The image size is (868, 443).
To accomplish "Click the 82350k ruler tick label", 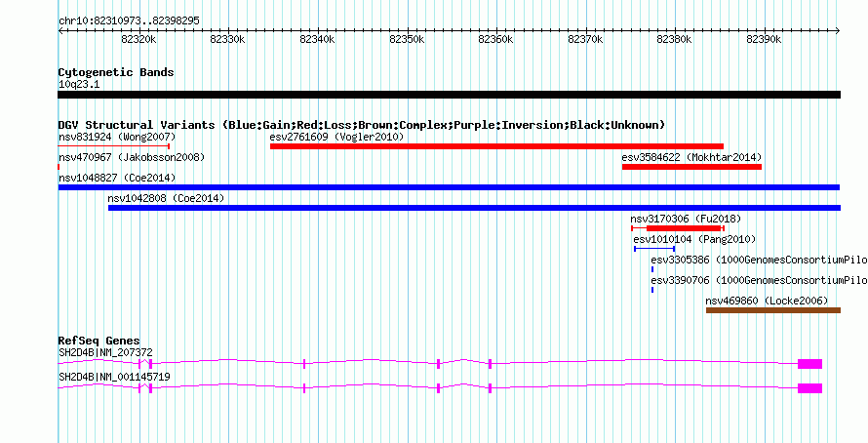I will click(408, 40).
